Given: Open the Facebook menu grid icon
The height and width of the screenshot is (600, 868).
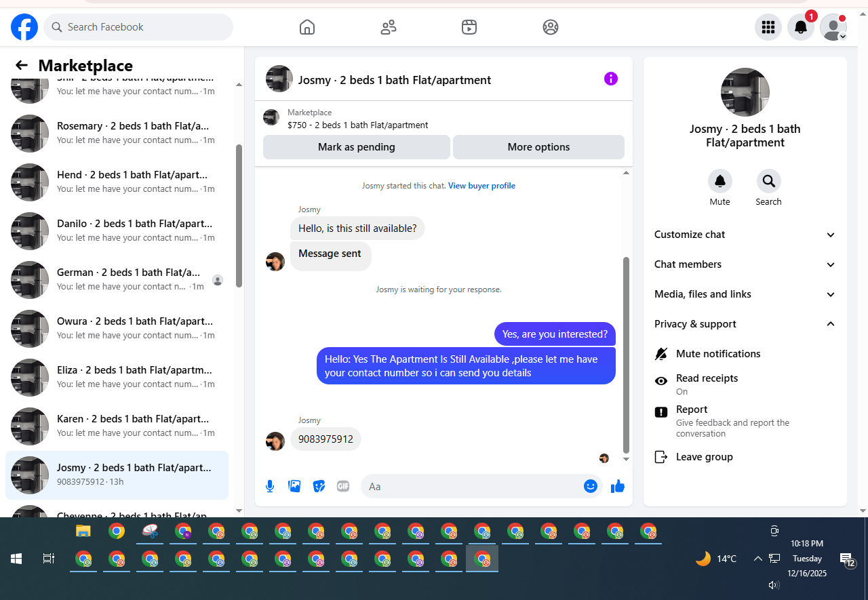Looking at the screenshot, I should [x=768, y=27].
